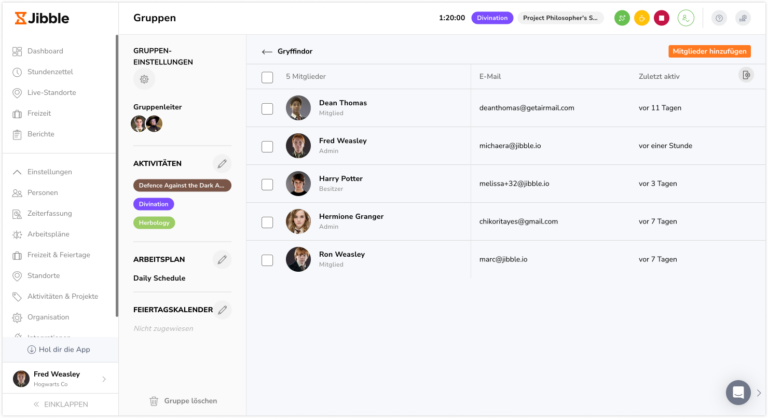Open Harry Potter's profile name

pyautogui.click(x=340, y=178)
